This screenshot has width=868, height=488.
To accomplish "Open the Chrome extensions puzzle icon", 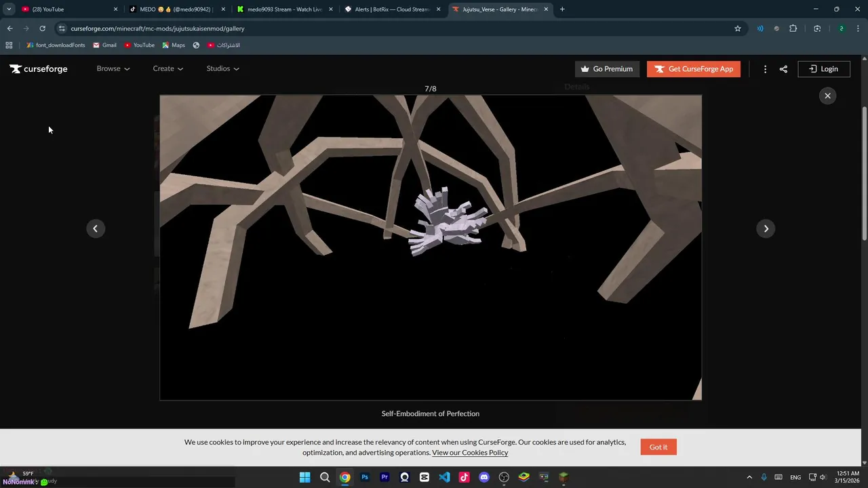I will [793, 28].
